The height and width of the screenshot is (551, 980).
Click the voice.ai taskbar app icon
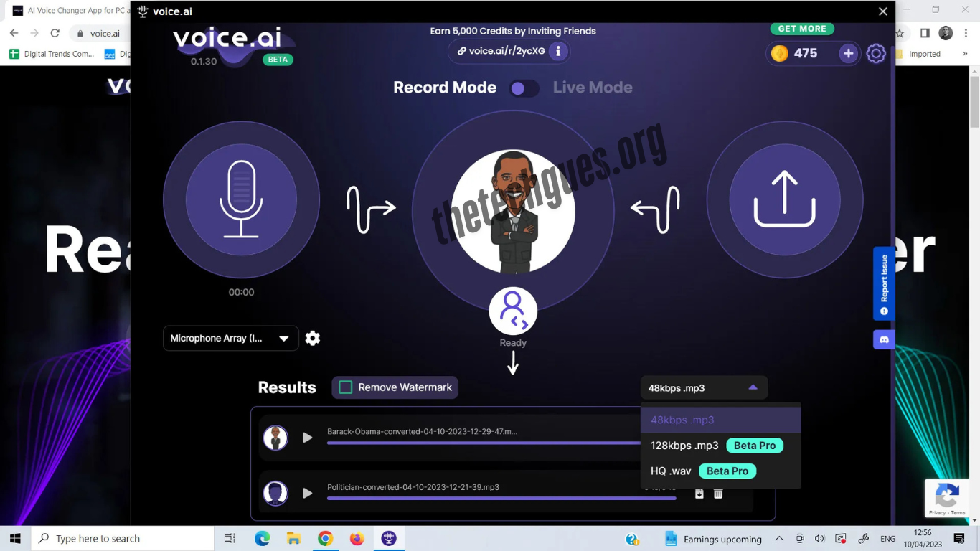pos(389,539)
